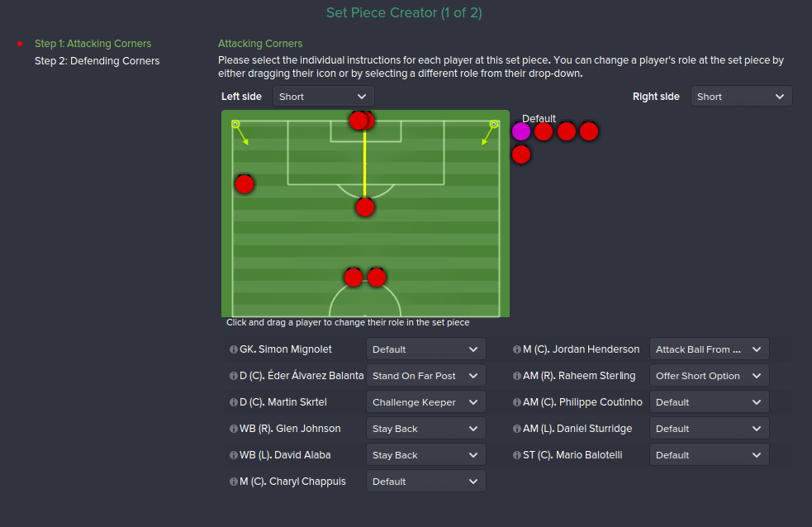Click info icon next to Martin Skrtel
The width and height of the screenshot is (812, 527).
click(x=234, y=402)
